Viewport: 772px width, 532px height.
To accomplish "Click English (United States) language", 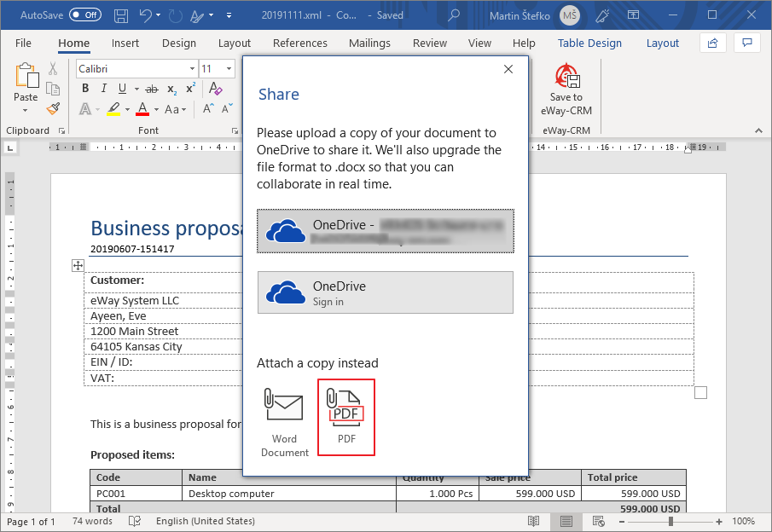I will click(x=206, y=521).
